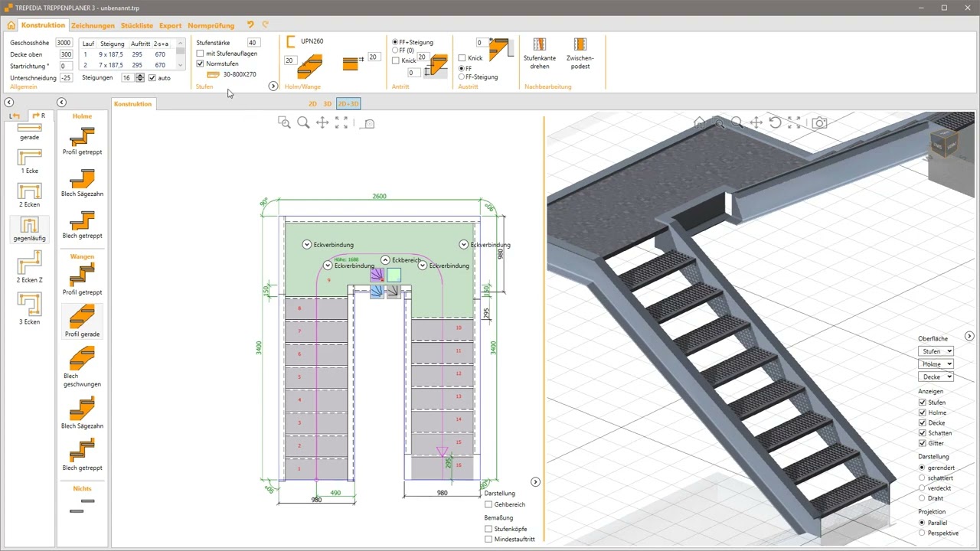Select the gerade staircase layout
980x551 pixels.
29,131
